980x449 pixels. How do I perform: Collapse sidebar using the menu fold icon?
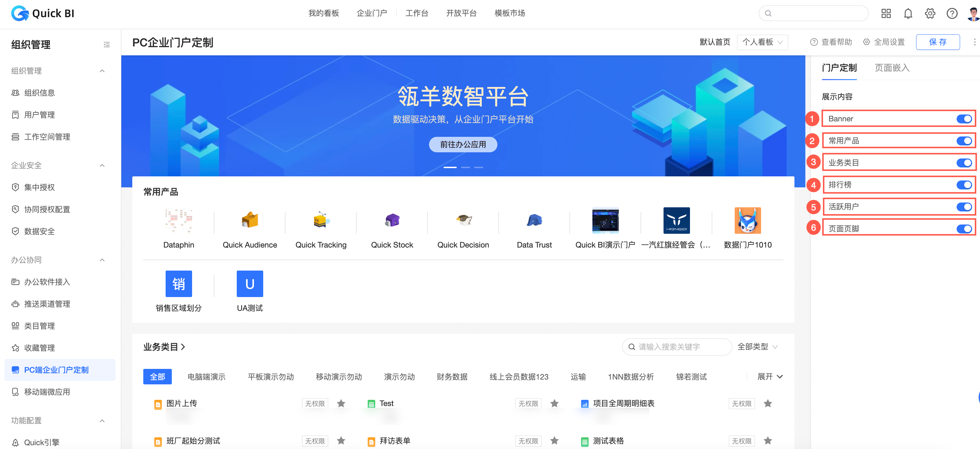[107, 44]
